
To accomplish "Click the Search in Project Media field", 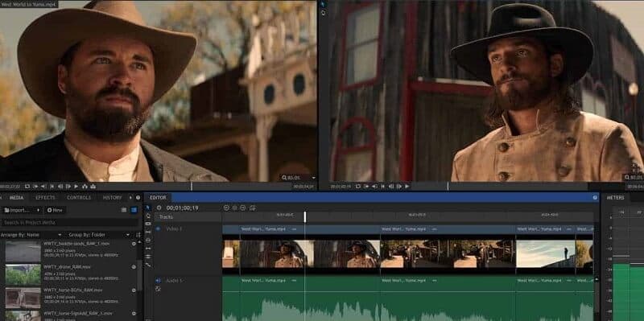I will tap(69, 223).
